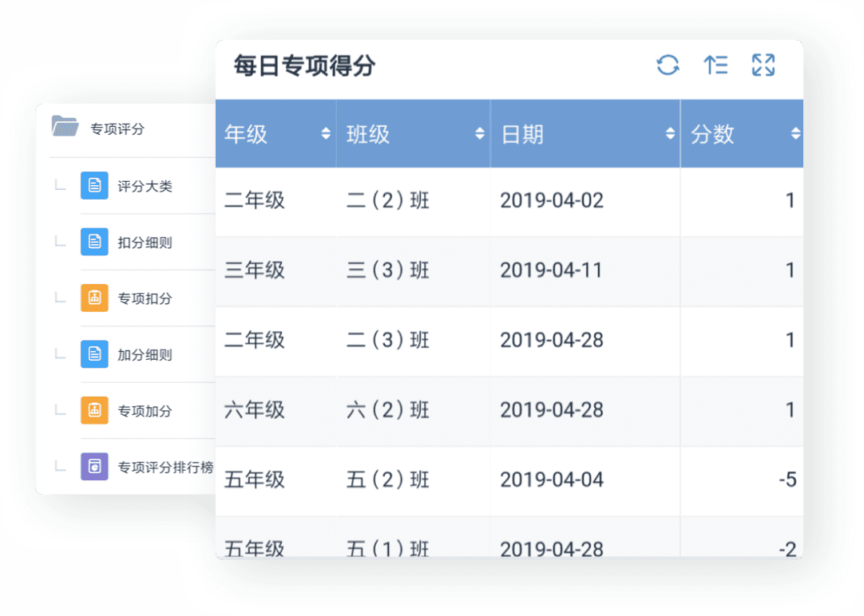Sort table by 分数 column arrows
The height and width of the screenshot is (616, 864).
(795, 134)
